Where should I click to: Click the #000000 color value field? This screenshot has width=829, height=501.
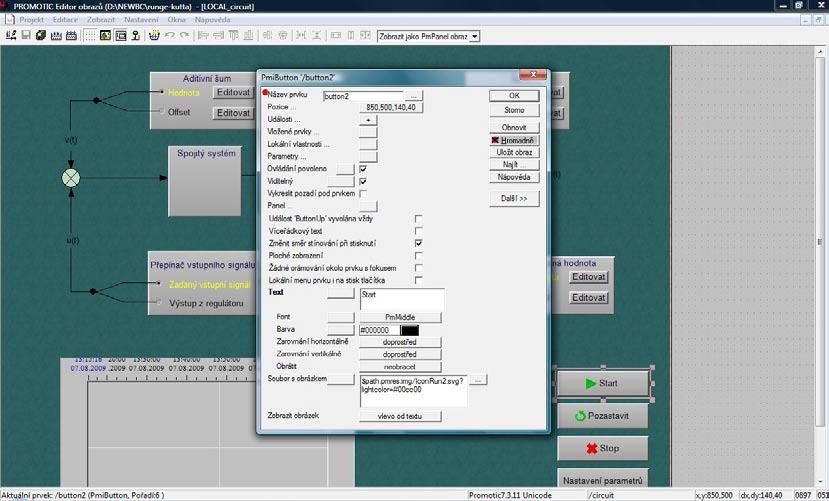pyautogui.click(x=380, y=330)
